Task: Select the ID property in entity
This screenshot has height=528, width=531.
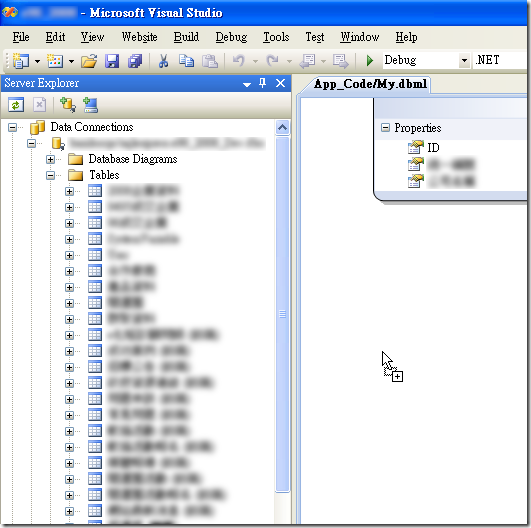Action: click(x=433, y=148)
